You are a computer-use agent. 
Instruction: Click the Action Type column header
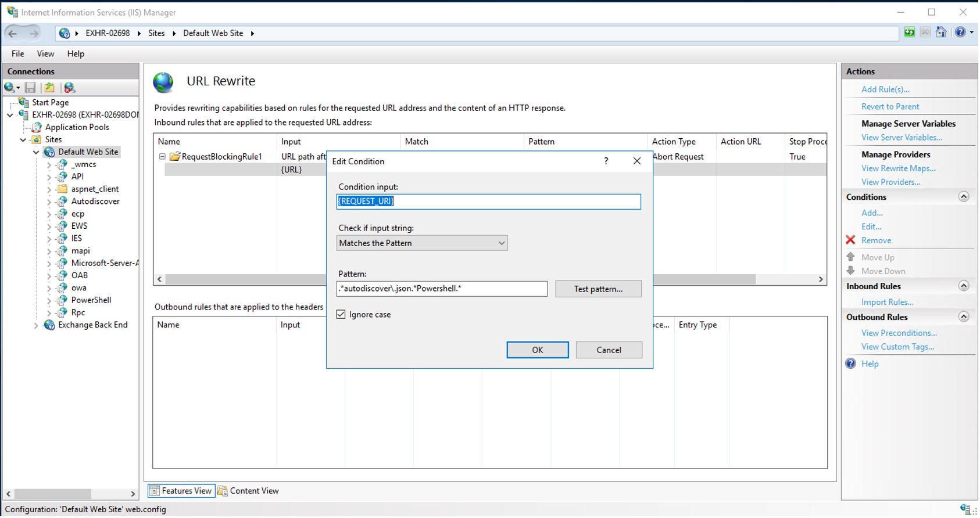[682, 142]
